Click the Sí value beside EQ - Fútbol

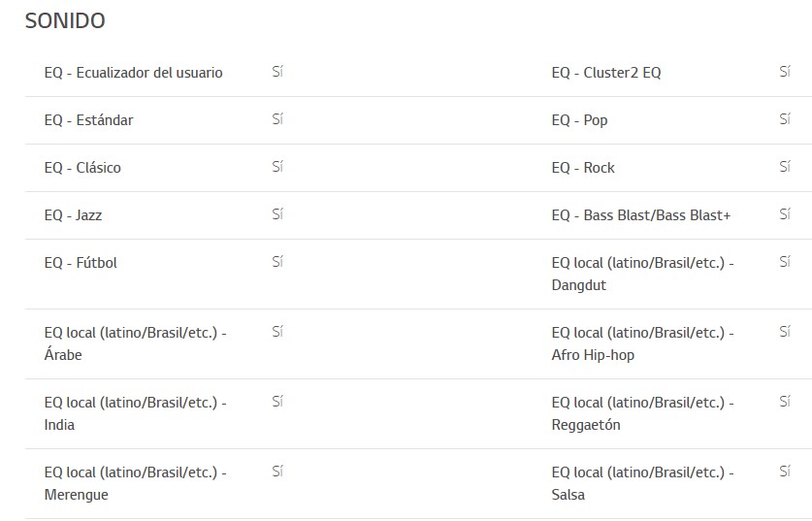[277, 262]
